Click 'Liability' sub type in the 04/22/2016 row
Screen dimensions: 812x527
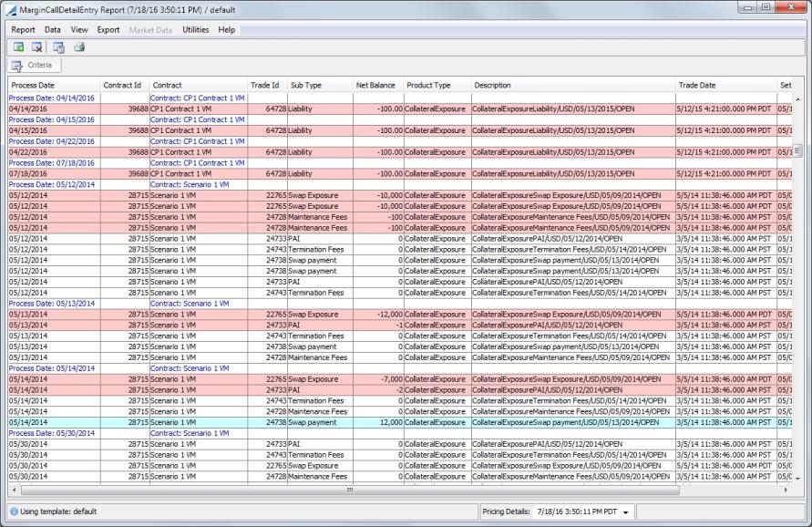(300, 152)
